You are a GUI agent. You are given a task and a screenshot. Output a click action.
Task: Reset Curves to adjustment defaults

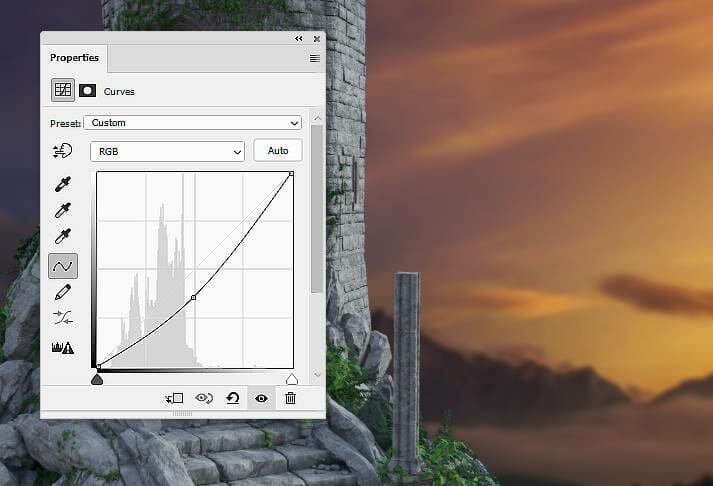232,399
